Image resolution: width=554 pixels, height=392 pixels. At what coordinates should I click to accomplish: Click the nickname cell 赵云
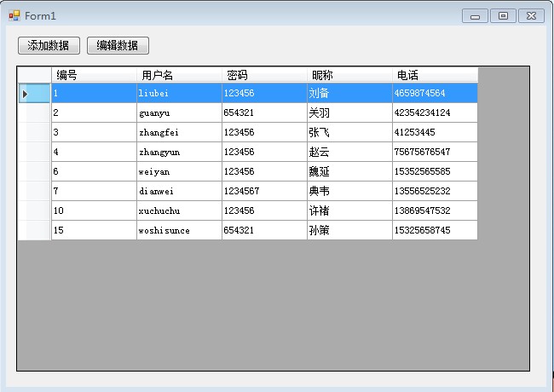[x=349, y=152]
